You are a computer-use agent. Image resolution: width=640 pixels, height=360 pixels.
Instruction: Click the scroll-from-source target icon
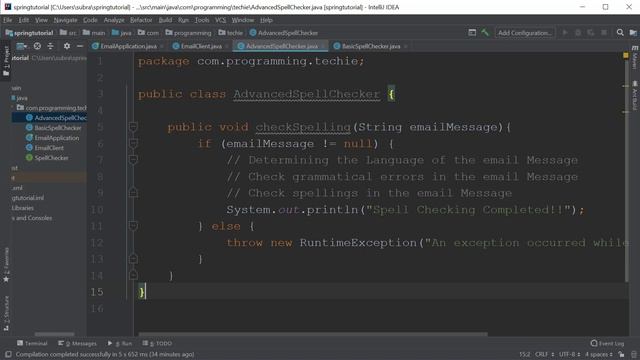click(37, 46)
